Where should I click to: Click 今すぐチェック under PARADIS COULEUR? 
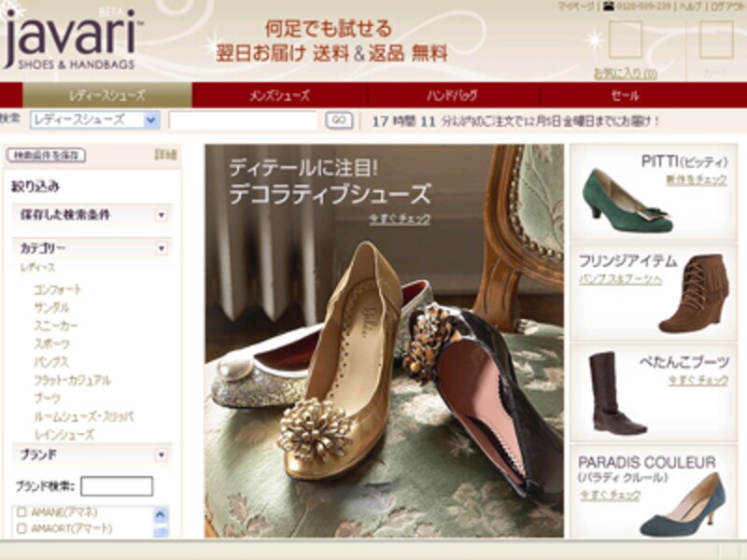pyautogui.click(x=610, y=496)
